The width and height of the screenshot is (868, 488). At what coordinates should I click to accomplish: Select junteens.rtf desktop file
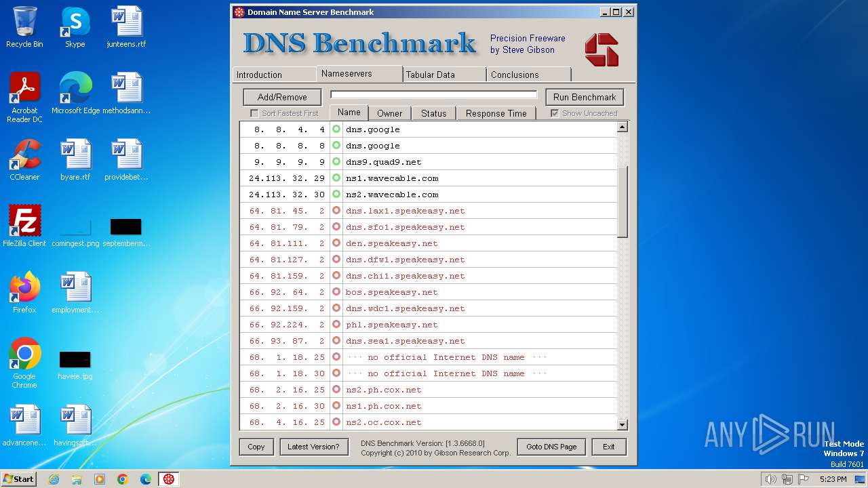126,27
